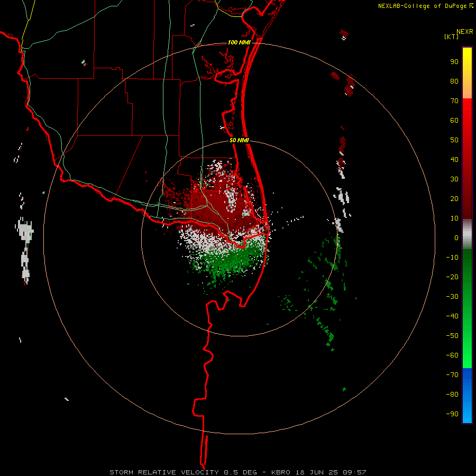Click the positive 70 scale value
Viewport: 476px width, 476px height.
coord(454,101)
